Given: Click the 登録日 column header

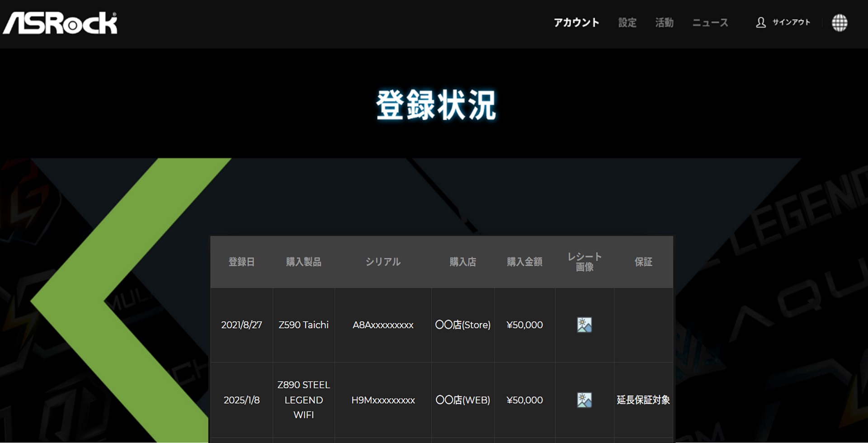Looking at the screenshot, I should click(x=241, y=262).
